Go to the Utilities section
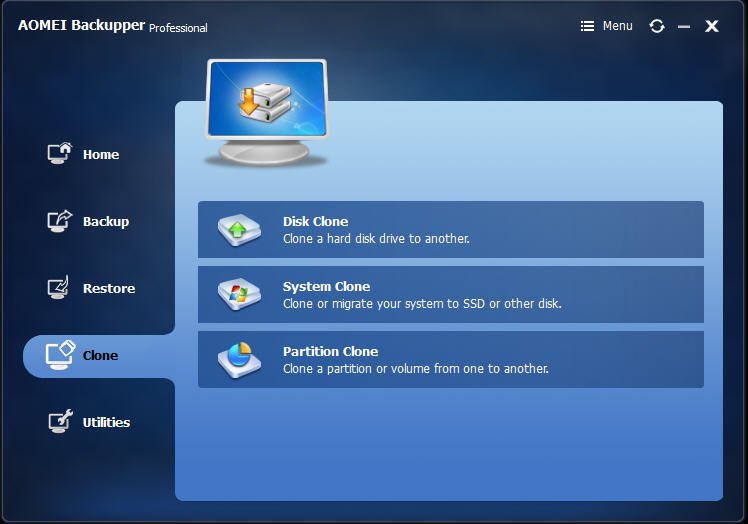 coord(106,422)
